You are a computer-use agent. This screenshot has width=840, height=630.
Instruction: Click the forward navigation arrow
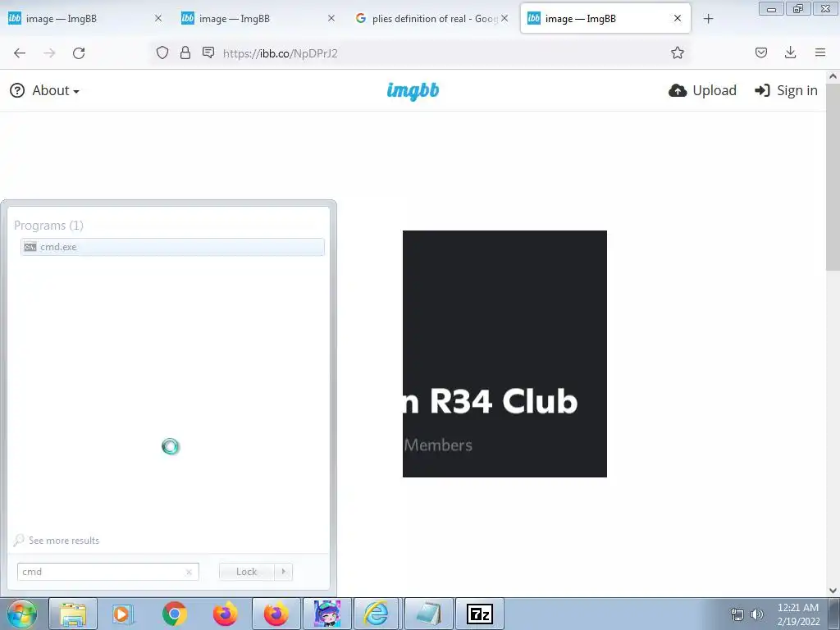[49, 53]
